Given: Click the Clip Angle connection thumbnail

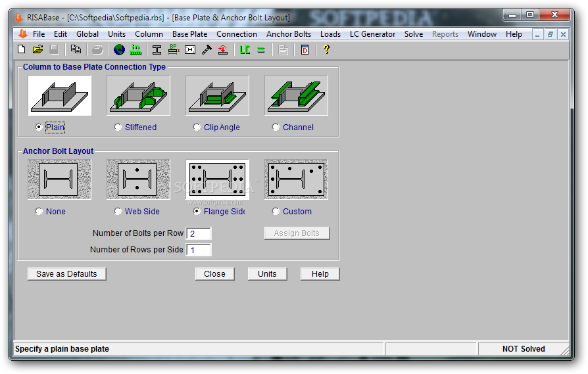Looking at the screenshot, I should (217, 95).
